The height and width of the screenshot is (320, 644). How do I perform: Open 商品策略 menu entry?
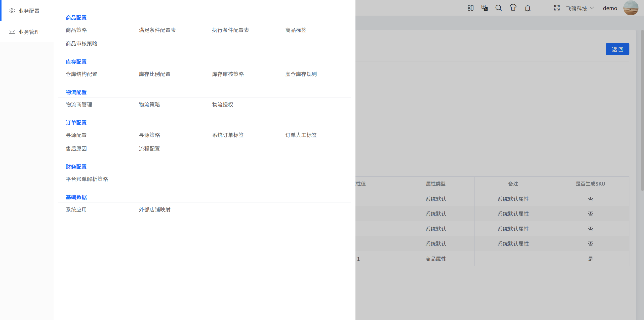coord(76,30)
